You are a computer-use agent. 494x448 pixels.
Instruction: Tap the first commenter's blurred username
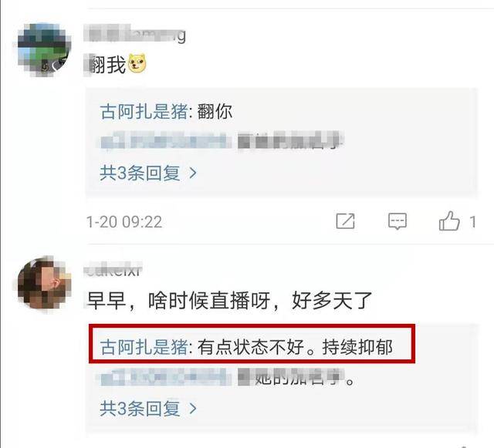[x=135, y=35]
